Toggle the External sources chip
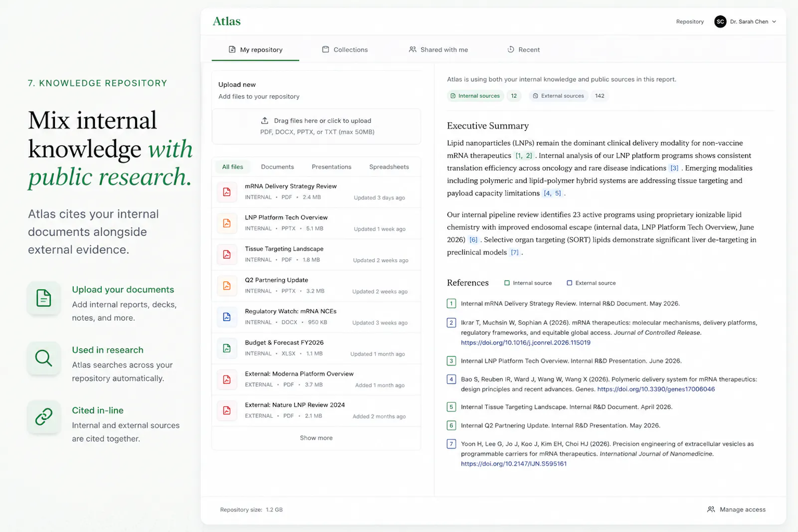This screenshot has height=532, width=798. pyautogui.click(x=558, y=96)
